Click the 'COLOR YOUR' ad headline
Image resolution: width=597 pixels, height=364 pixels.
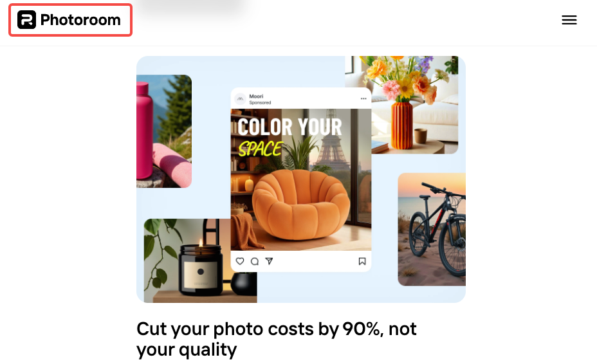click(x=289, y=127)
